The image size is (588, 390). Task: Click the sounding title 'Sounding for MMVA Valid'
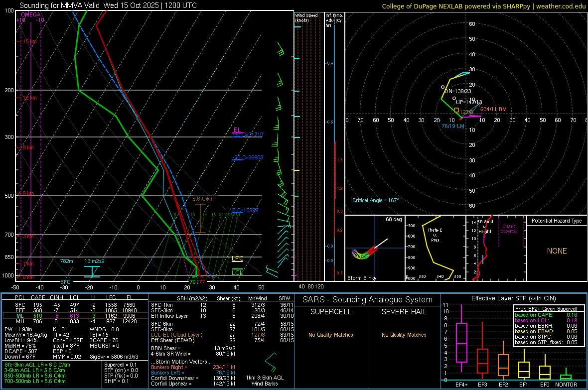click(x=59, y=5)
